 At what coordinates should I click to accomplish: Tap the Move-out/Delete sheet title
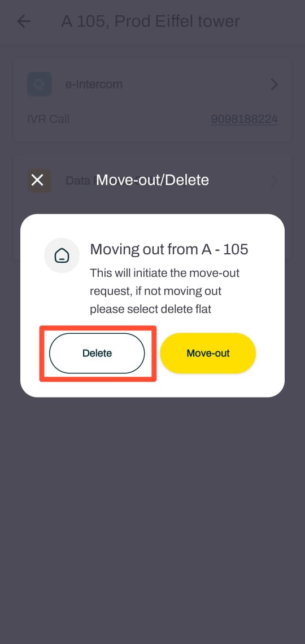coord(152,180)
